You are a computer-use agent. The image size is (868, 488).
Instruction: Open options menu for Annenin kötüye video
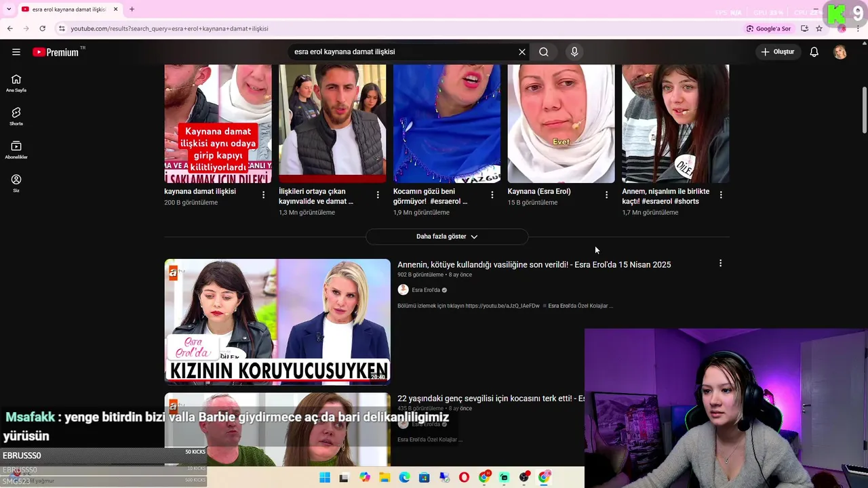[720, 263]
